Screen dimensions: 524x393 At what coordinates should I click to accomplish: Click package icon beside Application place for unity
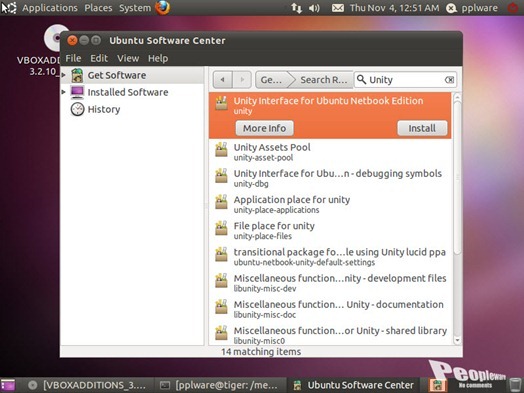click(x=221, y=202)
